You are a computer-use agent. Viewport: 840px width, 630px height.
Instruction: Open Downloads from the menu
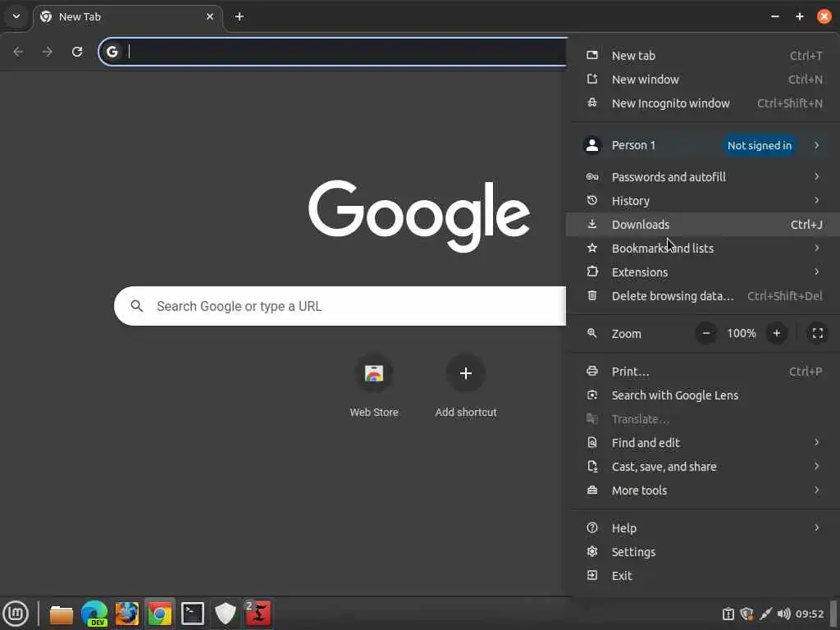tap(703, 225)
